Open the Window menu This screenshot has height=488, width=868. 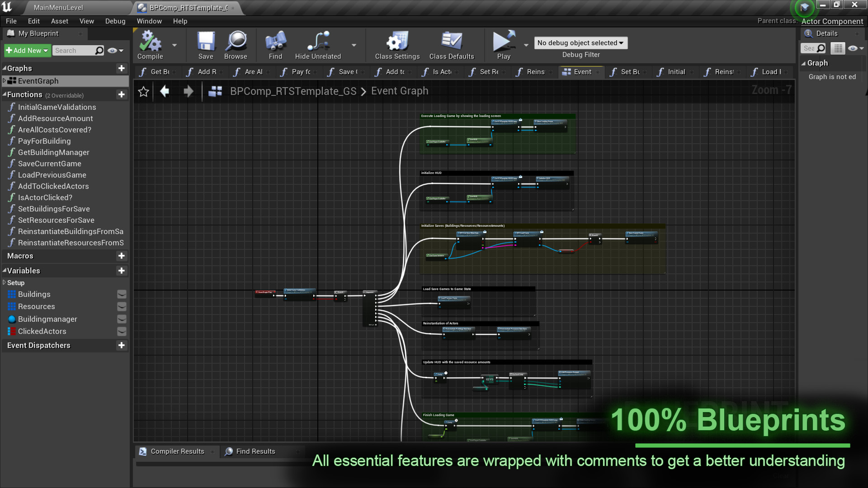pyautogui.click(x=149, y=21)
